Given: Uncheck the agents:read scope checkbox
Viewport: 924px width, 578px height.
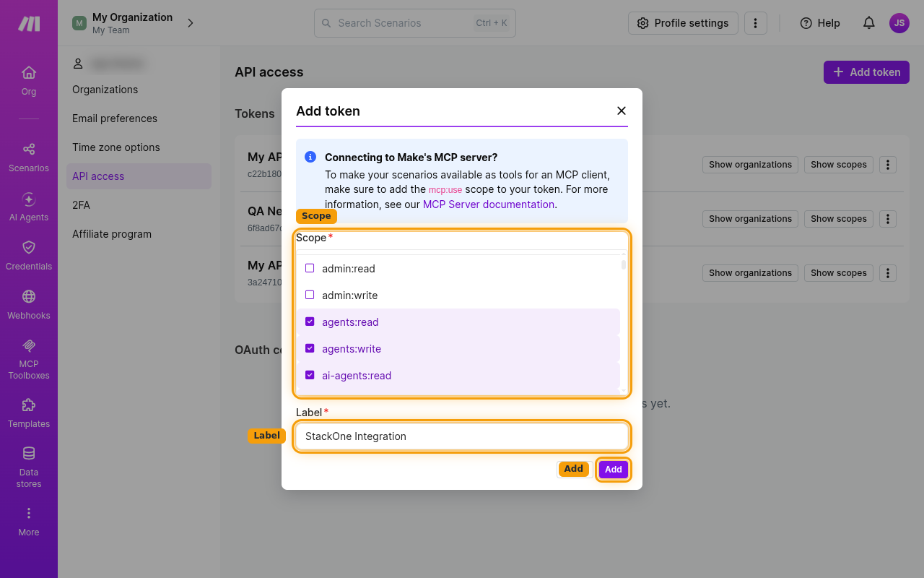Looking at the screenshot, I should (x=310, y=322).
